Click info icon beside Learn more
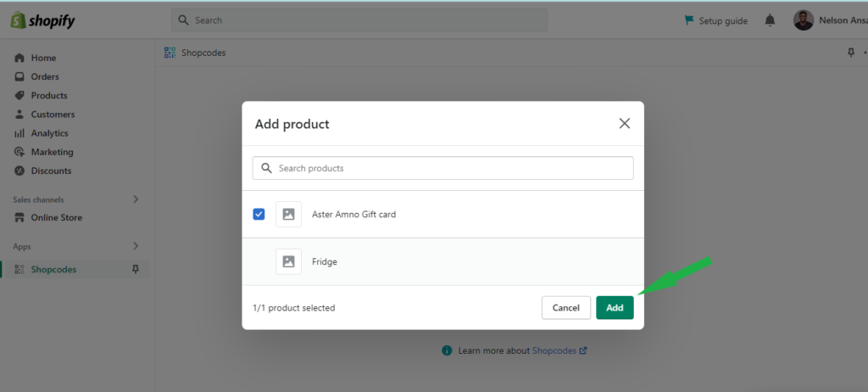The image size is (868, 392). (x=447, y=350)
